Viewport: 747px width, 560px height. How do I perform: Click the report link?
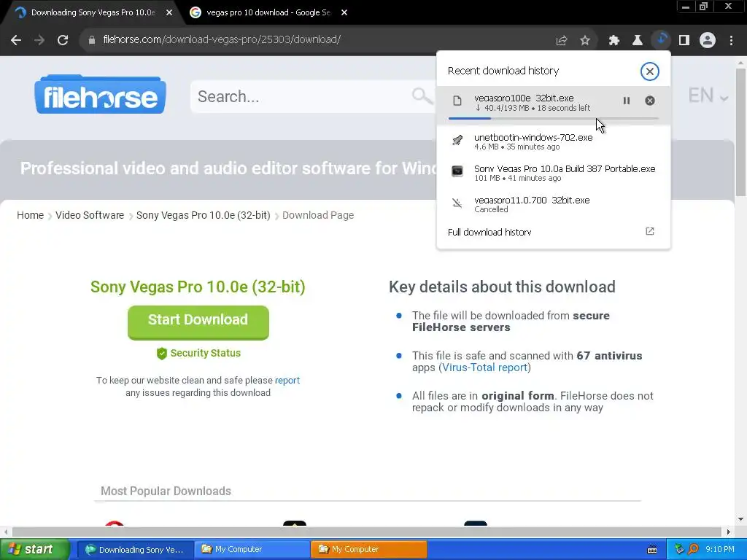pyautogui.click(x=287, y=381)
